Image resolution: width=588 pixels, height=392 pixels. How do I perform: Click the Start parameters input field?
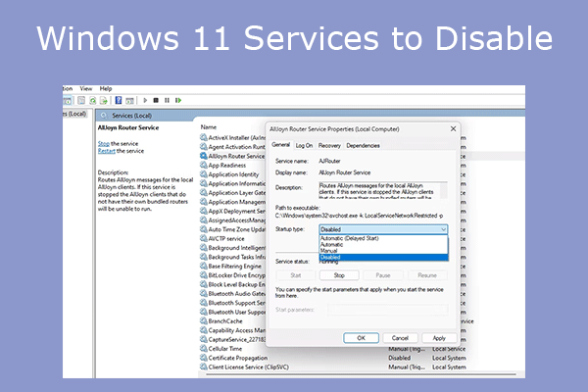(388, 310)
